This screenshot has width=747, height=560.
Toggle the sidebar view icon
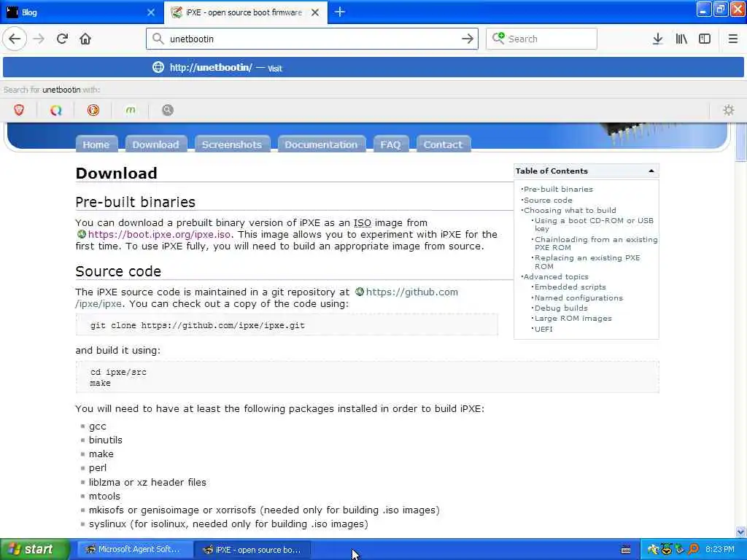click(x=705, y=39)
